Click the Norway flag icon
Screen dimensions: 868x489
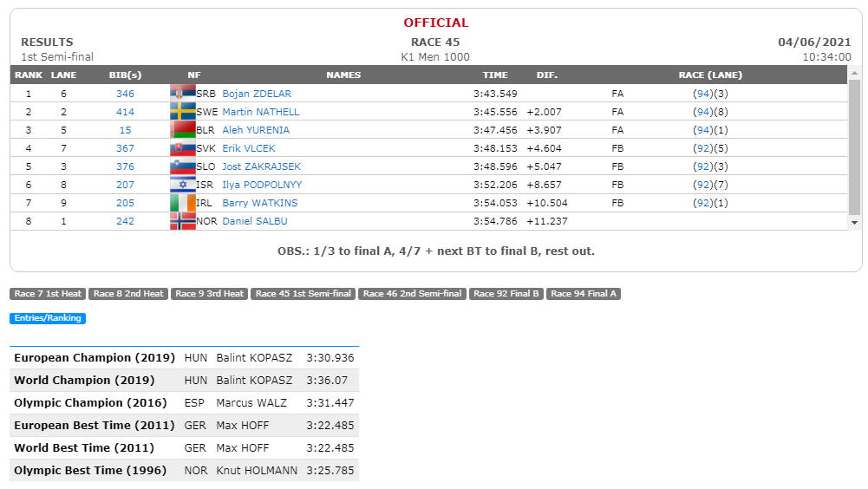click(183, 221)
